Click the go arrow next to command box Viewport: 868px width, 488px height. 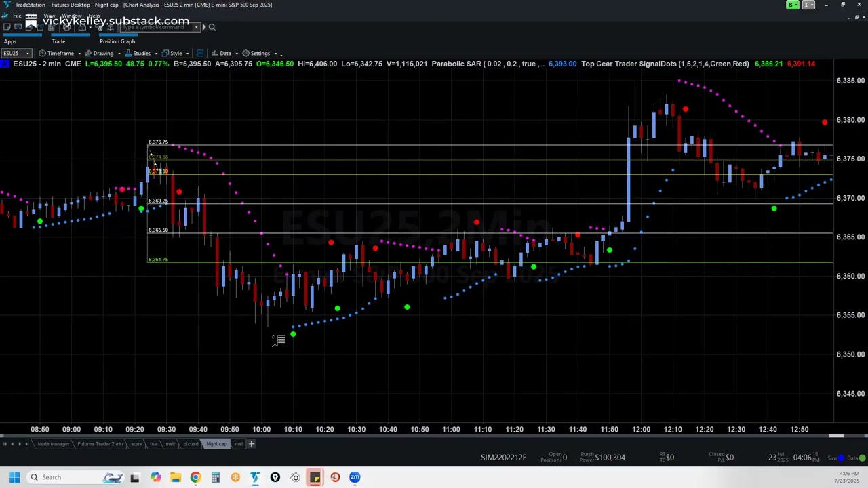(203, 27)
